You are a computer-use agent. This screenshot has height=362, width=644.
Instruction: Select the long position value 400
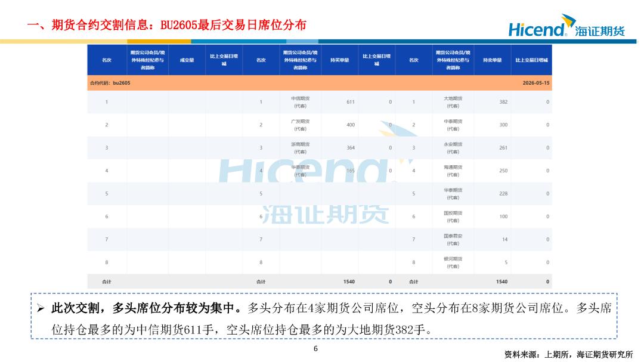351,125
